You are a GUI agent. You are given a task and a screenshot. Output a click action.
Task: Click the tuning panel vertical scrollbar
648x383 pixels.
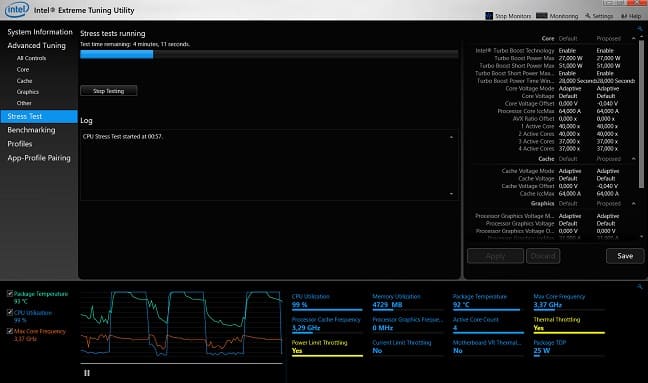pyautogui.click(x=641, y=114)
